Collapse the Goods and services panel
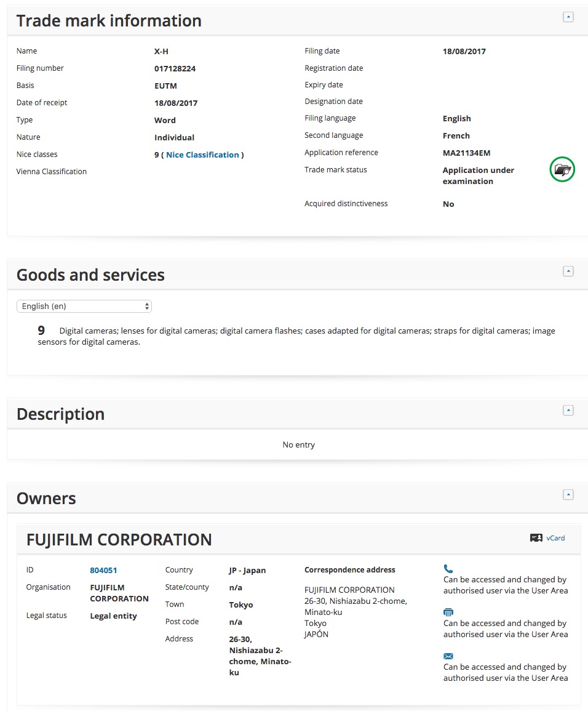This screenshot has width=588, height=711. coord(568,271)
